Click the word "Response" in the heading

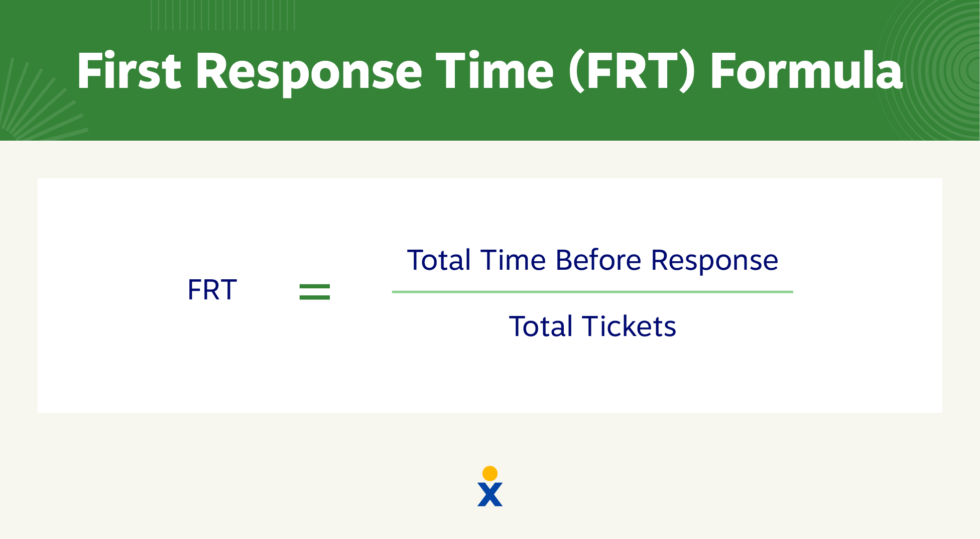tap(309, 71)
